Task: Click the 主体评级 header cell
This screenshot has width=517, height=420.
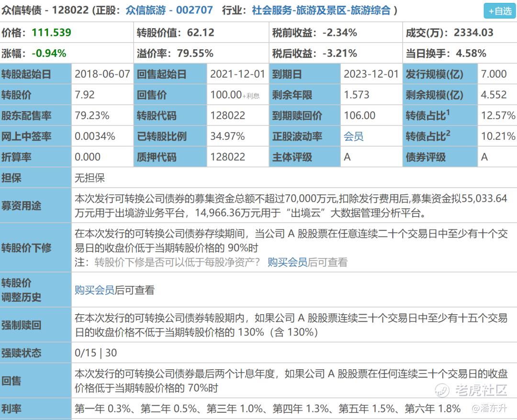Action: coord(305,157)
